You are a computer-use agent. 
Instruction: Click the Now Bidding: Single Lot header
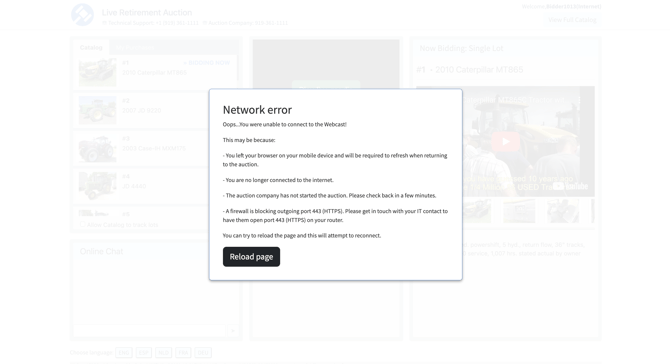pyautogui.click(x=461, y=48)
